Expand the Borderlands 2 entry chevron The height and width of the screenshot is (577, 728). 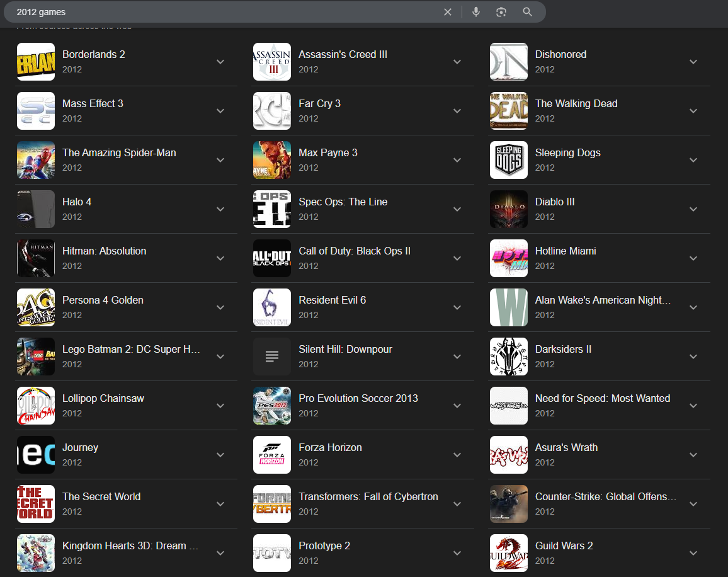pyautogui.click(x=220, y=62)
